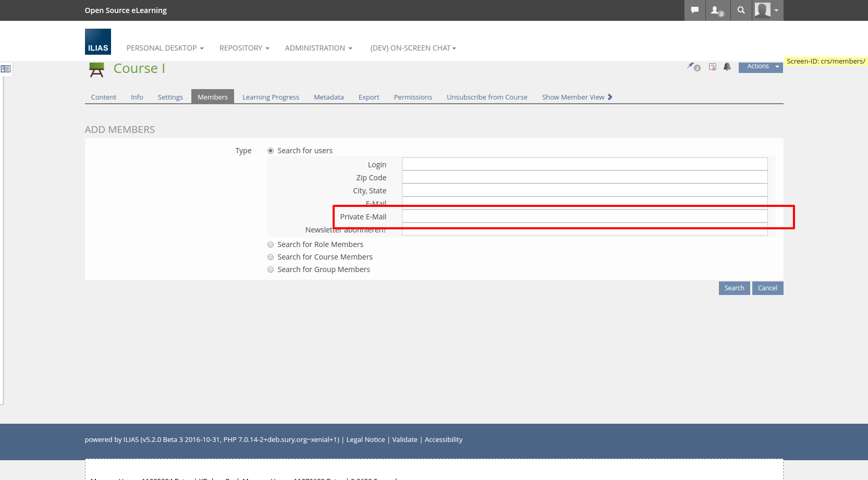Open the Permissions tab
Screen dimensions: 868x480
(413, 97)
